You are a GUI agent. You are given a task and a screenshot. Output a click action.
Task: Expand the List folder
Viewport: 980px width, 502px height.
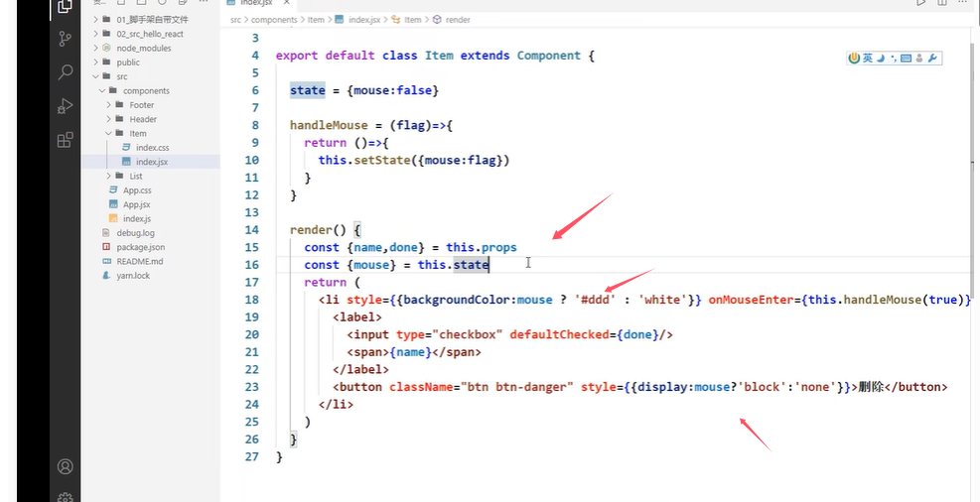109,176
